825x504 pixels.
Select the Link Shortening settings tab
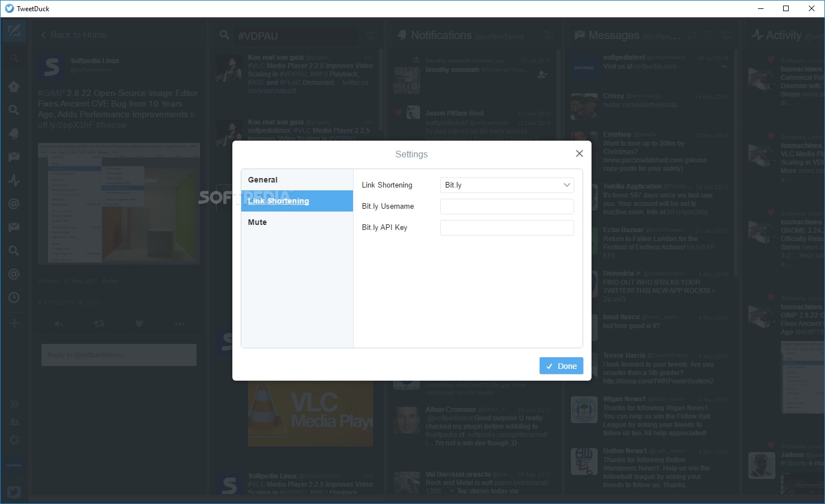click(x=297, y=201)
